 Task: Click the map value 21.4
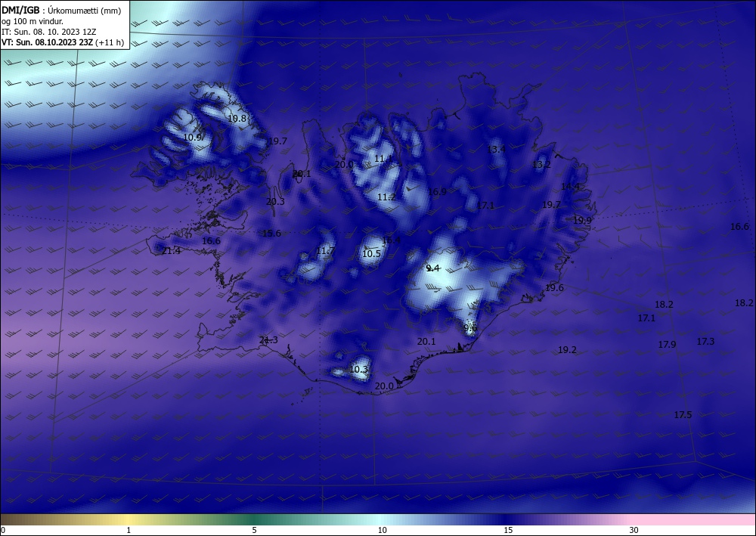tap(171, 251)
